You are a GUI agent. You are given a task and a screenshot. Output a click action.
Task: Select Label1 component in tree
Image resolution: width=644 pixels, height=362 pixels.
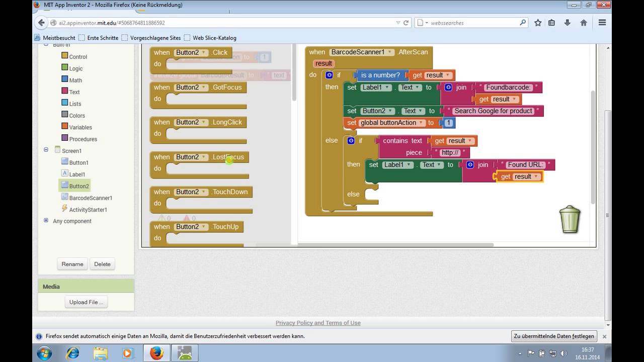click(73, 174)
